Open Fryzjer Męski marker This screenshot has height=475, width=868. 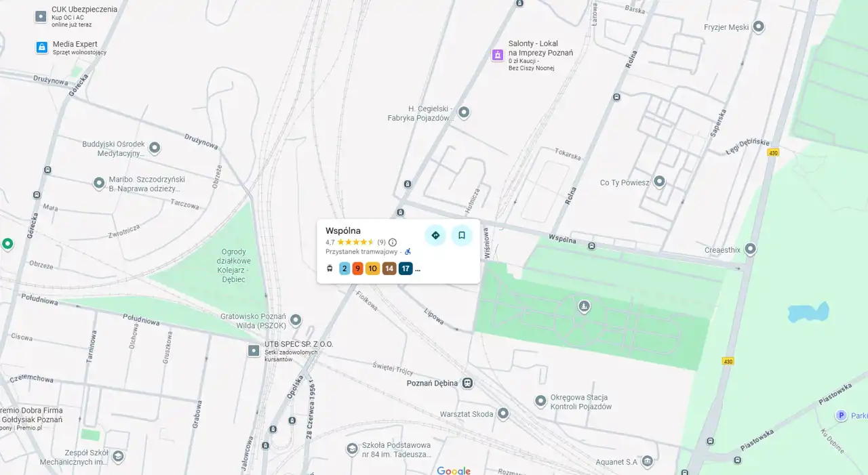(x=759, y=26)
